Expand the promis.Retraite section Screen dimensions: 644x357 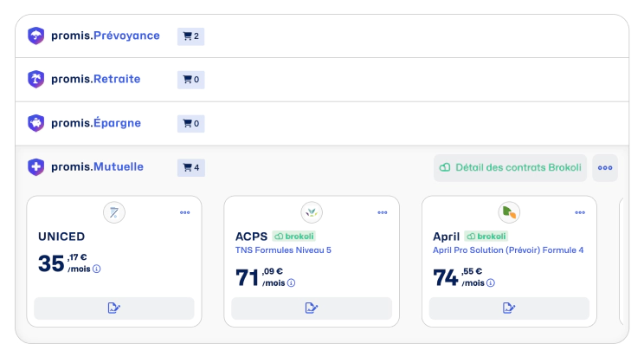322,80
